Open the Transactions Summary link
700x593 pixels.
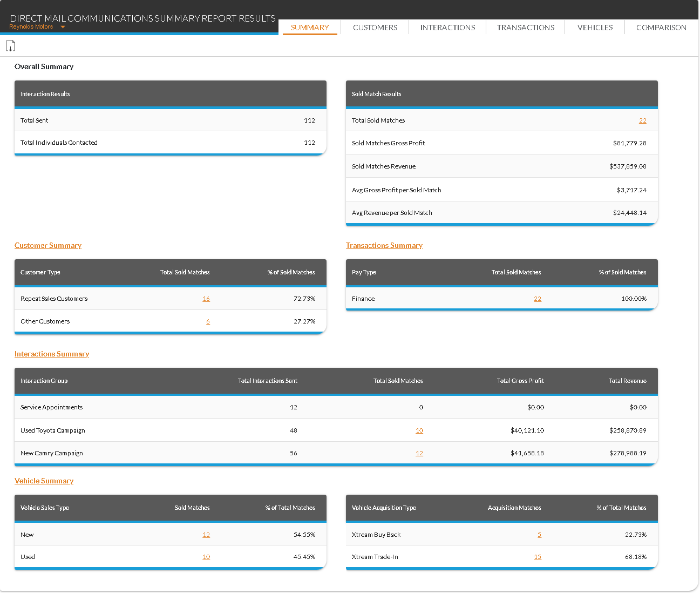click(x=384, y=245)
